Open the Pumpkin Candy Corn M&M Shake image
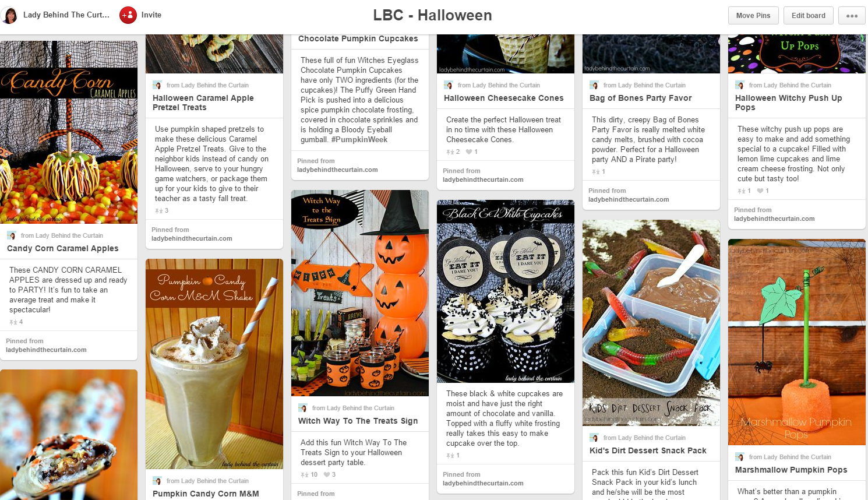This screenshot has width=868, height=500. [214, 364]
